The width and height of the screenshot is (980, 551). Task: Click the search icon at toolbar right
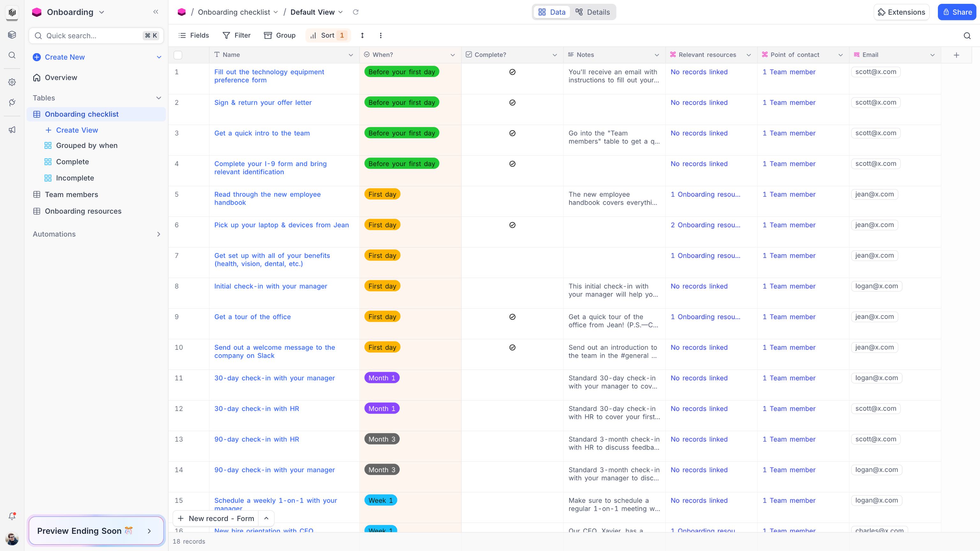(967, 36)
